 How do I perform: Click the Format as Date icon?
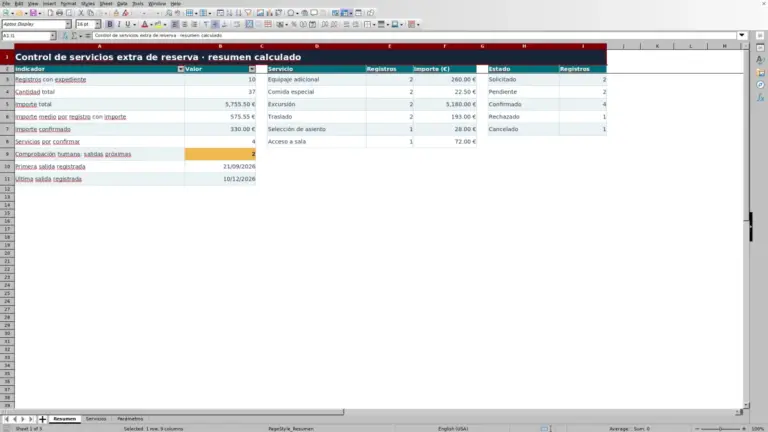point(312,24)
